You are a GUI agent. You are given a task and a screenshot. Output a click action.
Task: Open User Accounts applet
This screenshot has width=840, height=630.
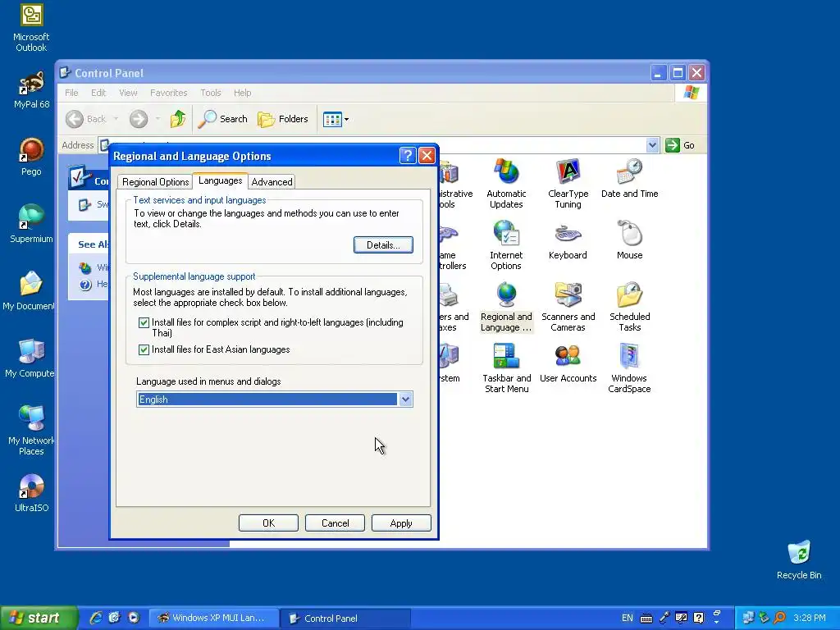[x=568, y=363]
